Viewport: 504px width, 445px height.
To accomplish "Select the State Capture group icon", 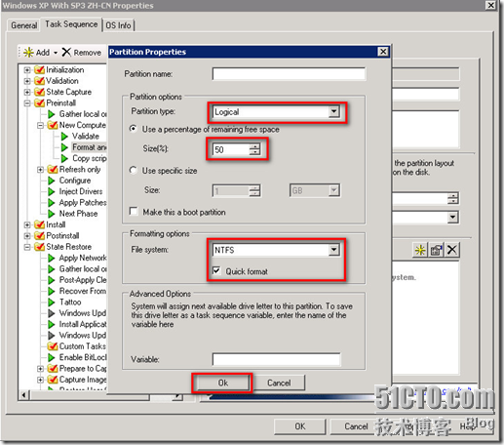I will (39, 92).
